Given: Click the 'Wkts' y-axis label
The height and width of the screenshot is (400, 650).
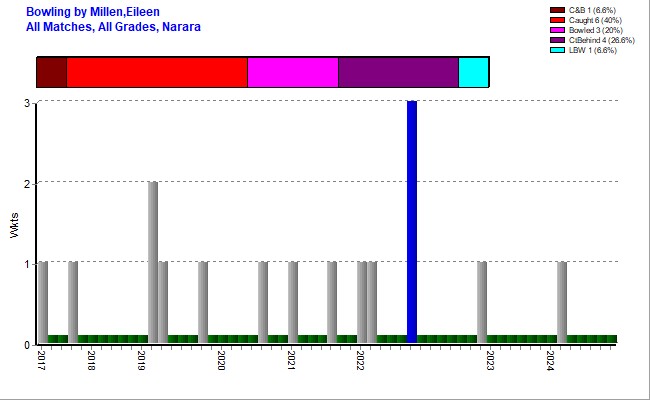Looking at the screenshot, I should click(x=15, y=225).
